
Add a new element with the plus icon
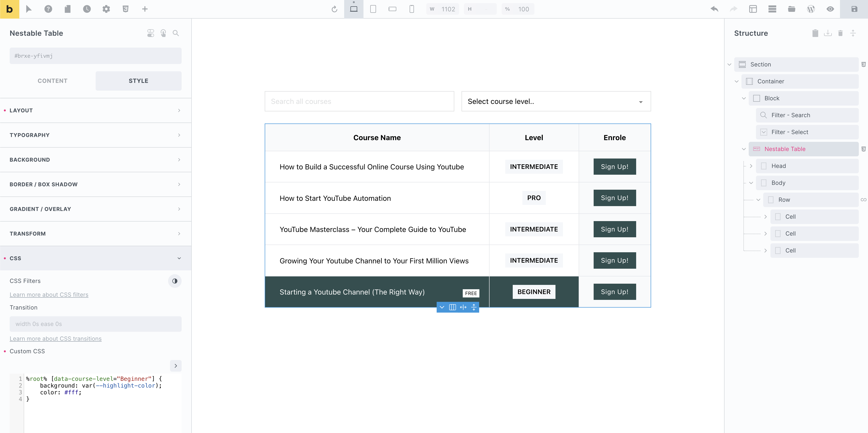(145, 9)
